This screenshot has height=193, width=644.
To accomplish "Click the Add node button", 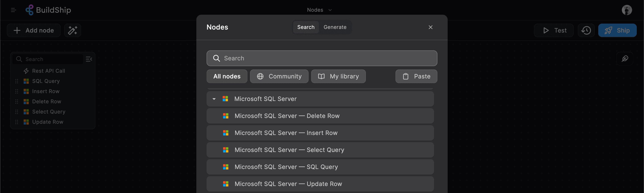I will click(34, 30).
